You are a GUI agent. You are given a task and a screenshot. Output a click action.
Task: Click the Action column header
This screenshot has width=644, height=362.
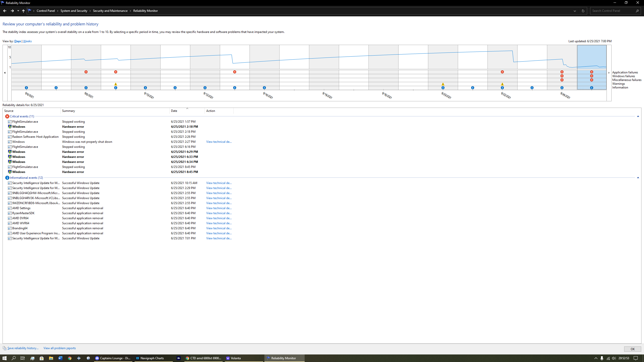pyautogui.click(x=219, y=111)
